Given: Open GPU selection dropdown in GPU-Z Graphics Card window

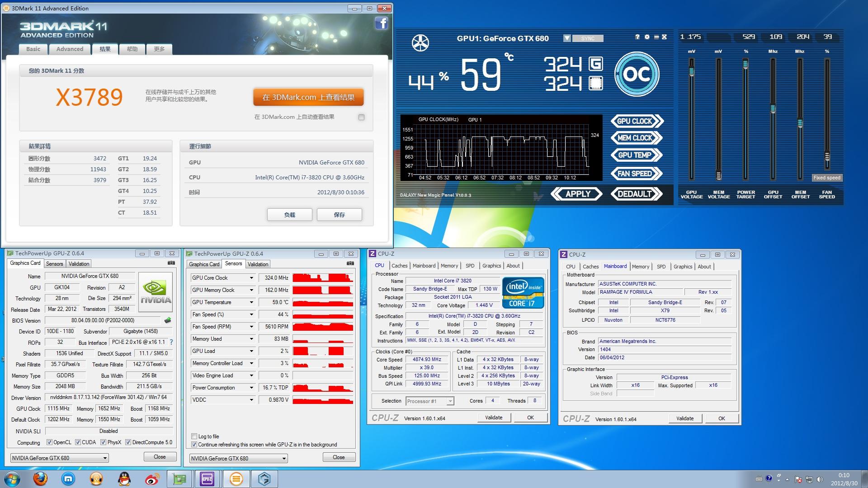Looking at the screenshot, I should coord(60,458).
